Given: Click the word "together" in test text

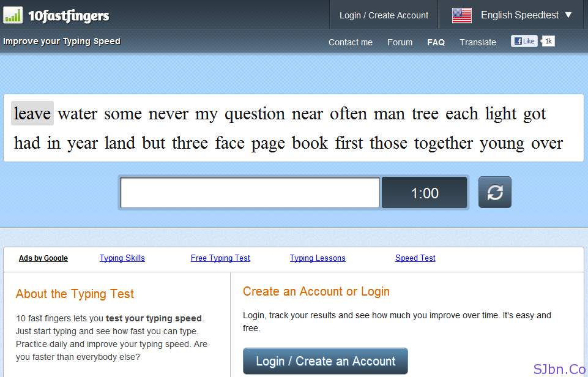Looking at the screenshot, I should 443,144.
